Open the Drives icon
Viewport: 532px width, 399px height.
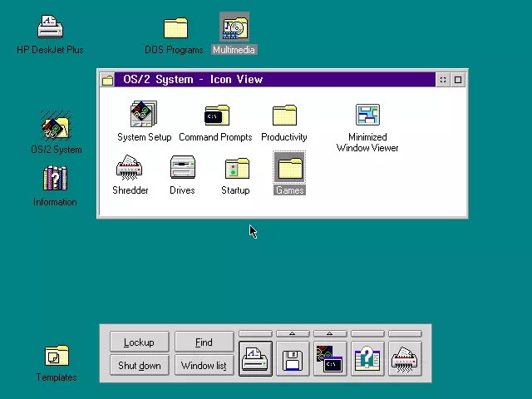(182, 169)
